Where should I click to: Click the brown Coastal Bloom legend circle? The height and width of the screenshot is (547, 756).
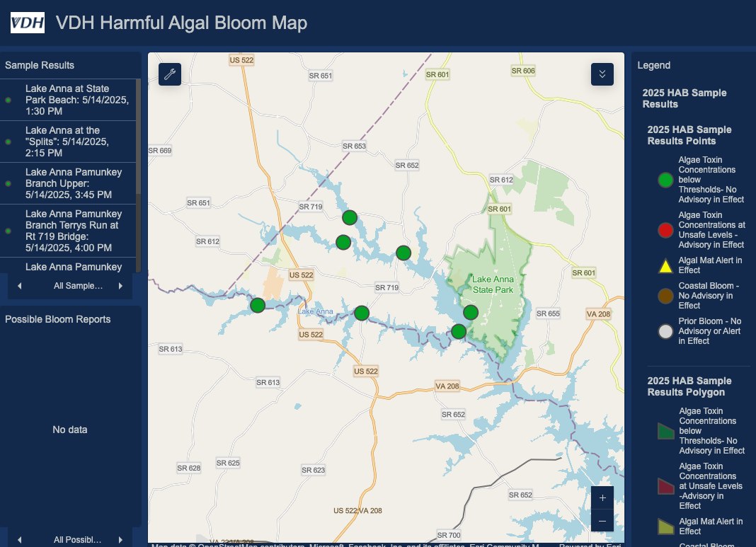pos(665,295)
